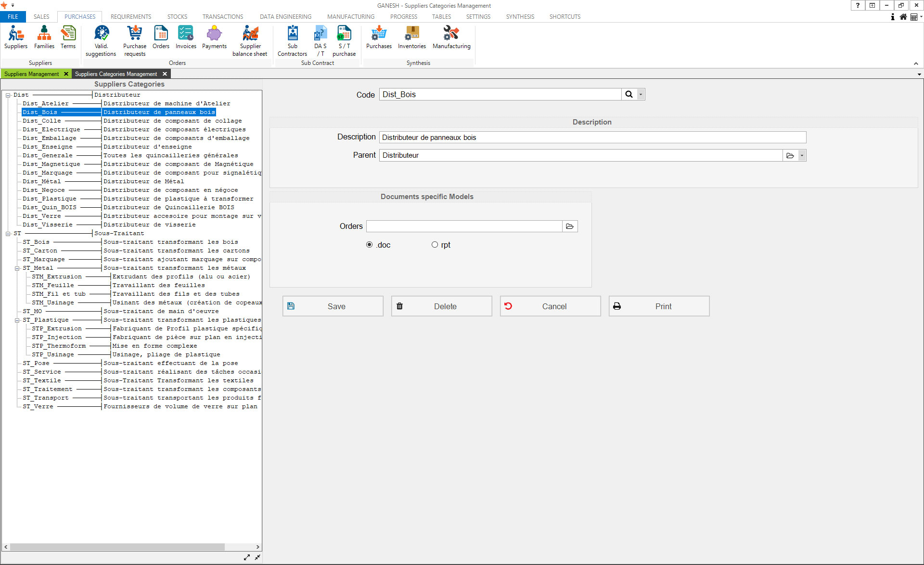The image size is (924, 565).
Task: Click the Code search magnifier icon
Action: click(629, 94)
